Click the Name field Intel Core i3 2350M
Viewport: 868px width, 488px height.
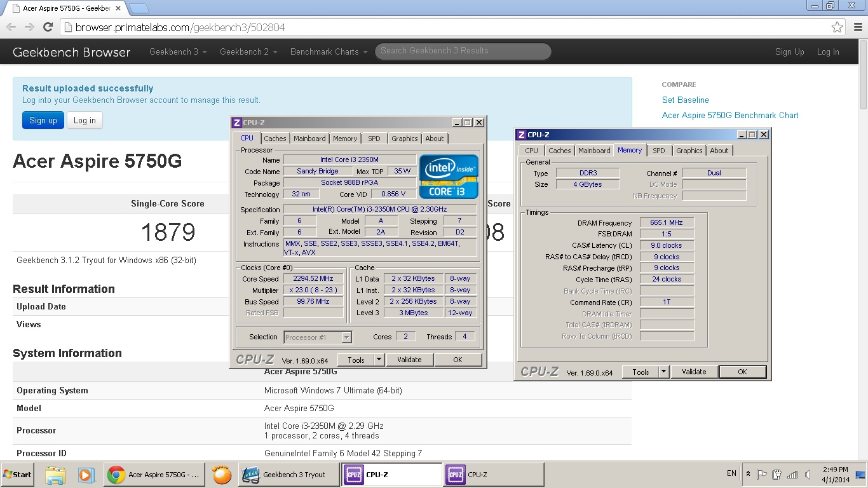click(x=349, y=159)
